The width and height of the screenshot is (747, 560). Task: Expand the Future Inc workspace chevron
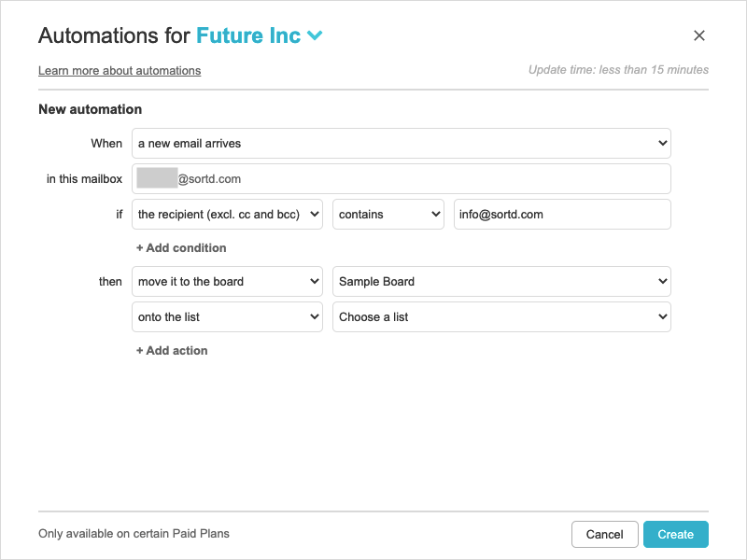(x=315, y=36)
